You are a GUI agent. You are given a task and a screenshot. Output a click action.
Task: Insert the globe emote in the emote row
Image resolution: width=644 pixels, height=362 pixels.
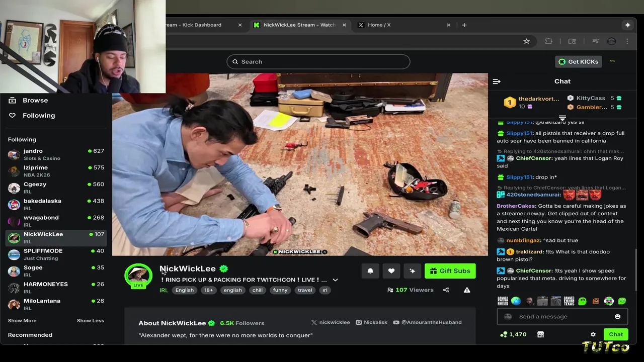(516, 301)
